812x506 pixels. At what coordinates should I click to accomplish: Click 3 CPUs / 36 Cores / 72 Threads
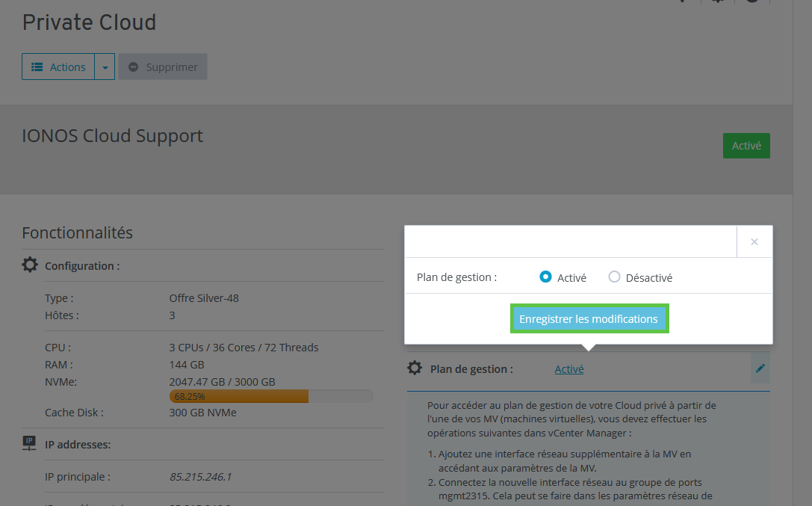point(244,347)
